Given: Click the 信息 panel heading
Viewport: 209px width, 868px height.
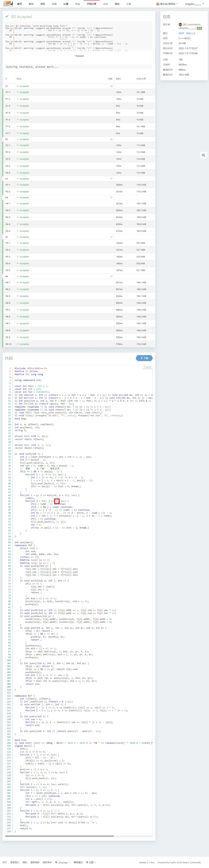Looking at the screenshot, I should point(166,17).
